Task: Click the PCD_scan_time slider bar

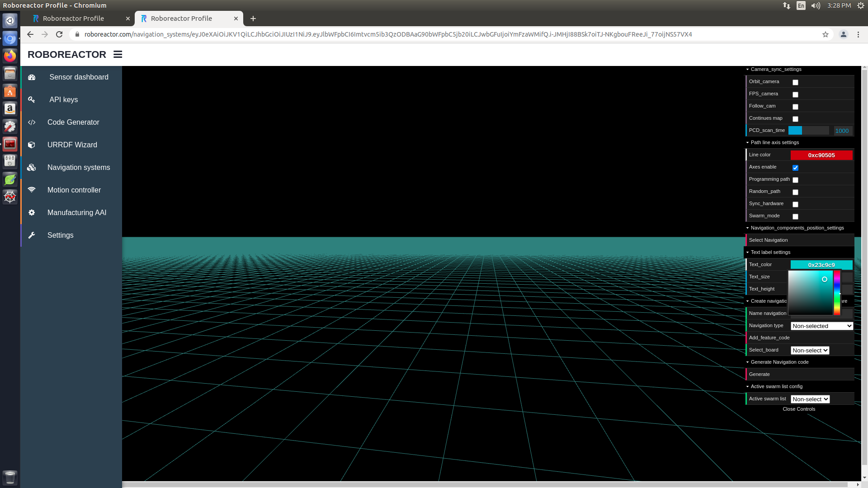Action: pos(808,131)
